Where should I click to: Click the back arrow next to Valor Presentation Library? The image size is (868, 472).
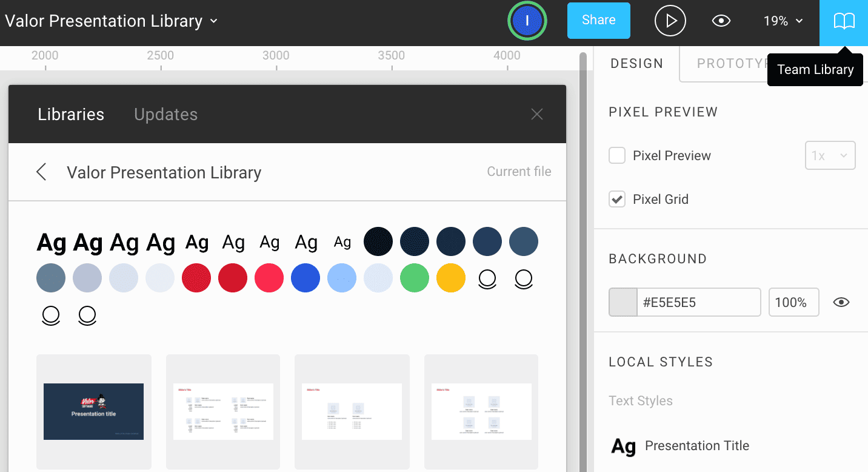pyautogui.click(x=41, y=172)
